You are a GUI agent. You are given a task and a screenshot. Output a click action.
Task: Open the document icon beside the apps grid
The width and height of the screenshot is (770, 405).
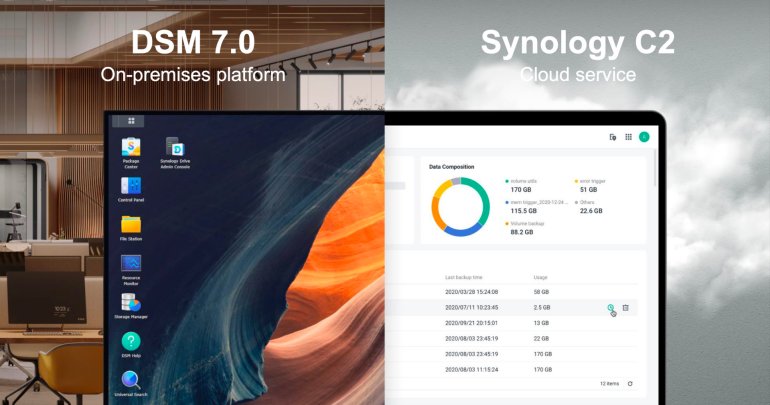point(612,137)
